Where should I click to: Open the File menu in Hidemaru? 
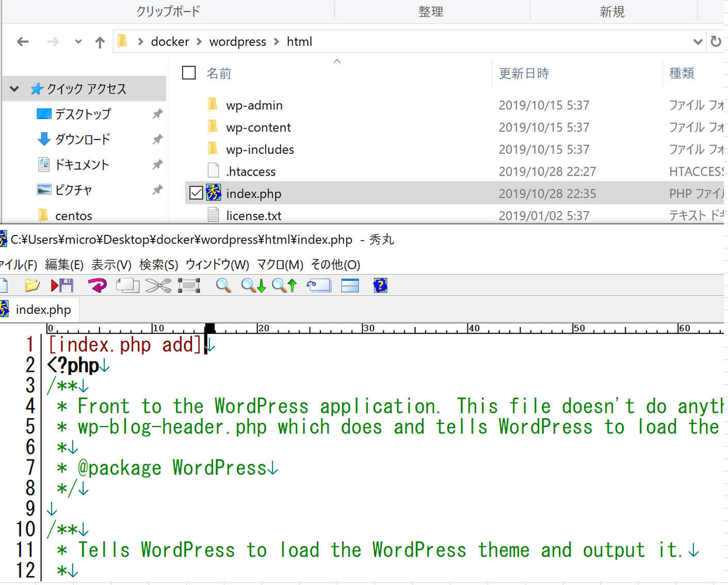(x=19, y=264)
